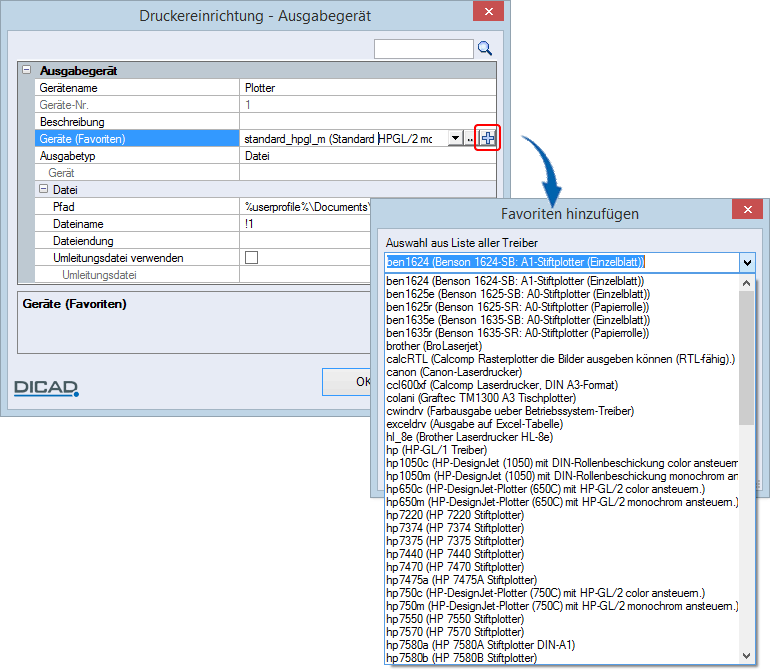
Task: Click the driver combo box text field
Action: [562, 262]
